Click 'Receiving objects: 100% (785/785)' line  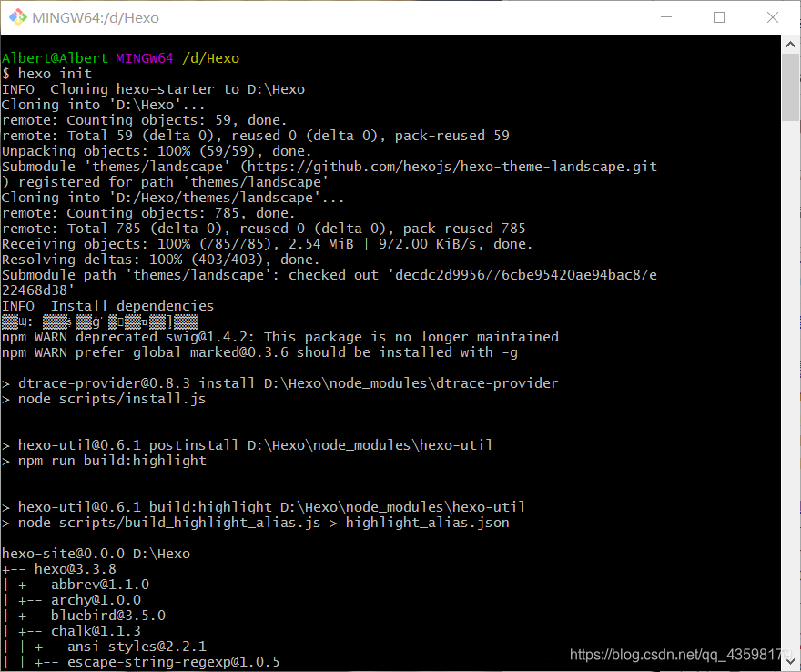(268, 244)
